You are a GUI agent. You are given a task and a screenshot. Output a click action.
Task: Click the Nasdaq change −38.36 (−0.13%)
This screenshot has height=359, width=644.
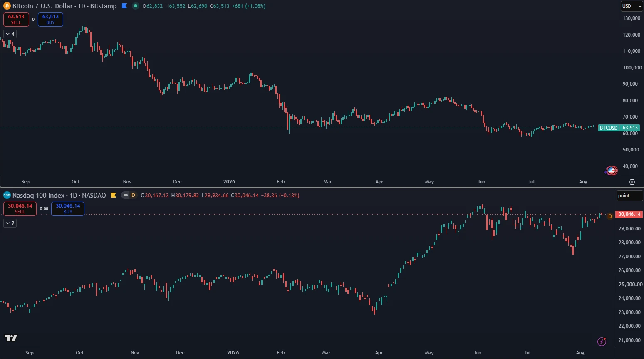[x=280, y=196]
